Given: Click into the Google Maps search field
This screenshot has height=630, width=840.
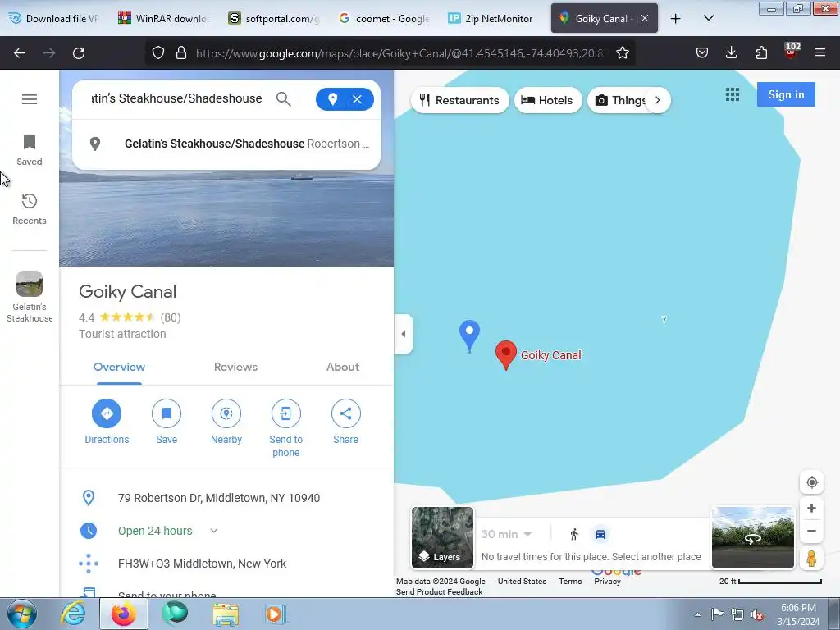Looking at the screenshot, I should pyautogui.click(x=177, y=98).
